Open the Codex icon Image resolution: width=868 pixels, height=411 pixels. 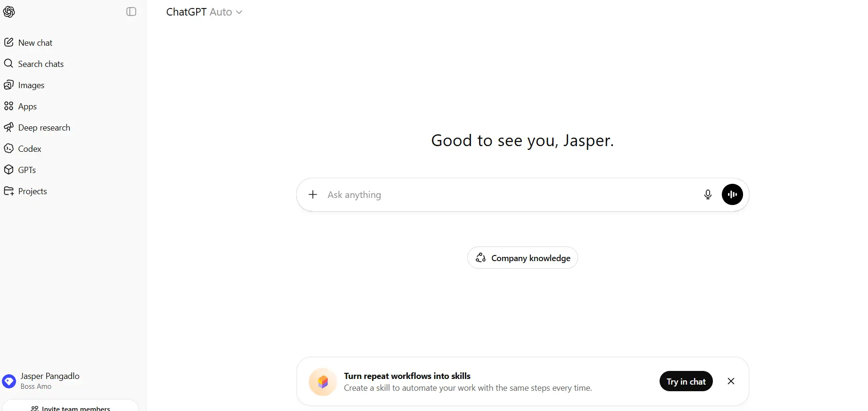click(x=9, y=148)
